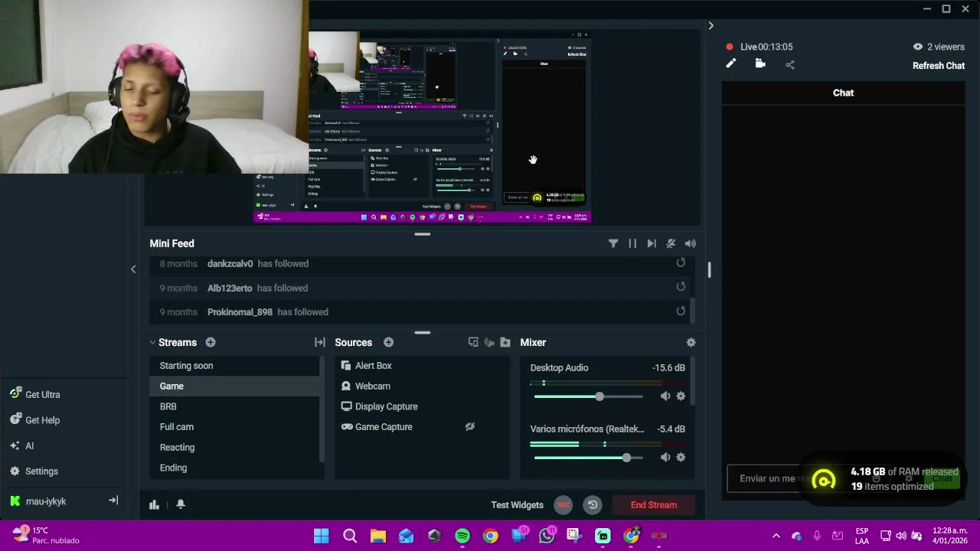Click the highlighter clip icon near Live timer
Image resolution: width=980 pixels, height=551 pixels.
pyautogui.click(x=760, y=64)
